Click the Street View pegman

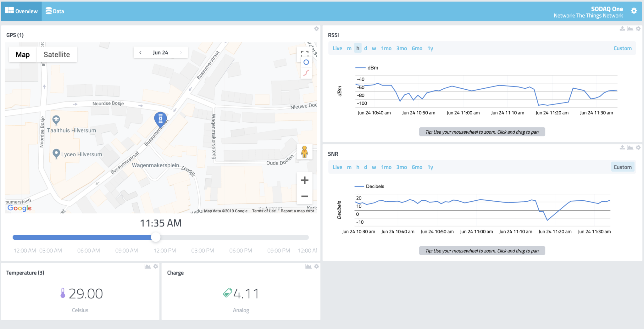[x=304, y=152]
